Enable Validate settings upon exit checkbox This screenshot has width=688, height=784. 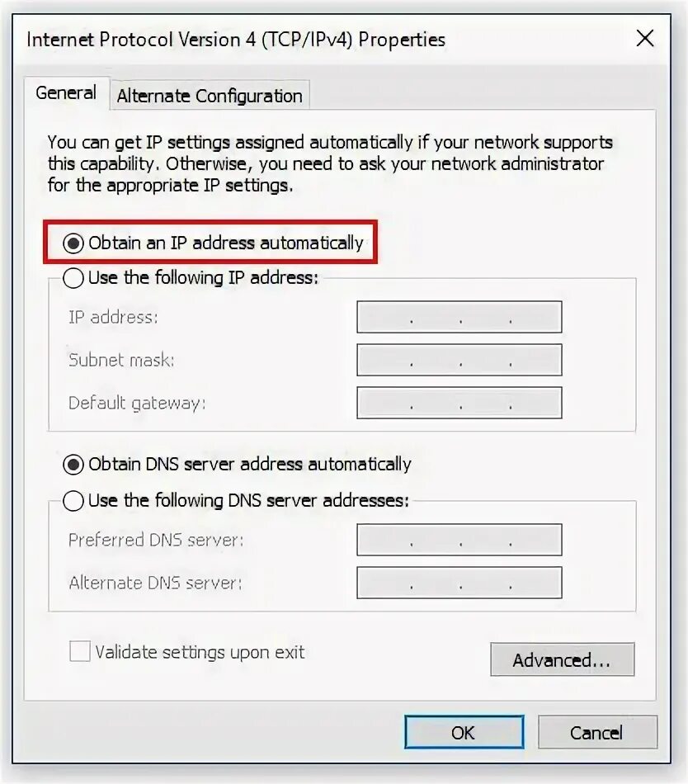(x=80, y=651)
